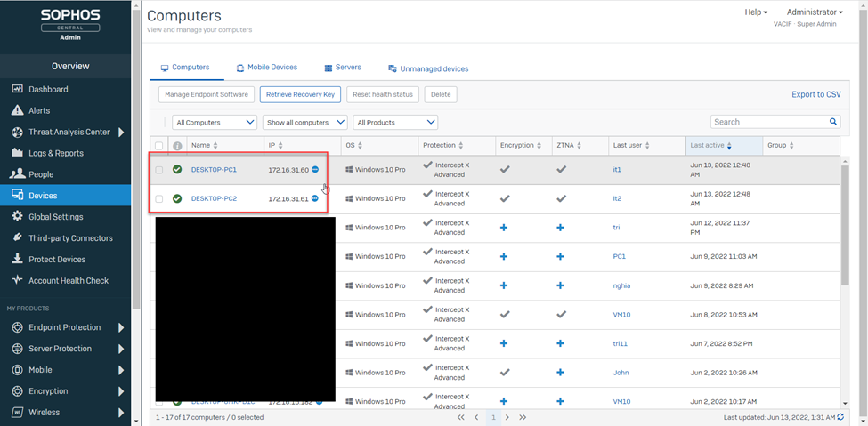Expand the Endpoint Protection submenu
Image resolution: width=868 pixels, height=426 pixels.
pos(121,327)
